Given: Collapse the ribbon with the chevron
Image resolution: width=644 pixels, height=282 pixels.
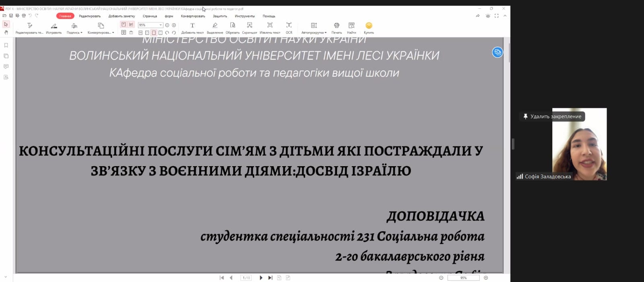Looking at the screenshot, I should pos(505,16).
